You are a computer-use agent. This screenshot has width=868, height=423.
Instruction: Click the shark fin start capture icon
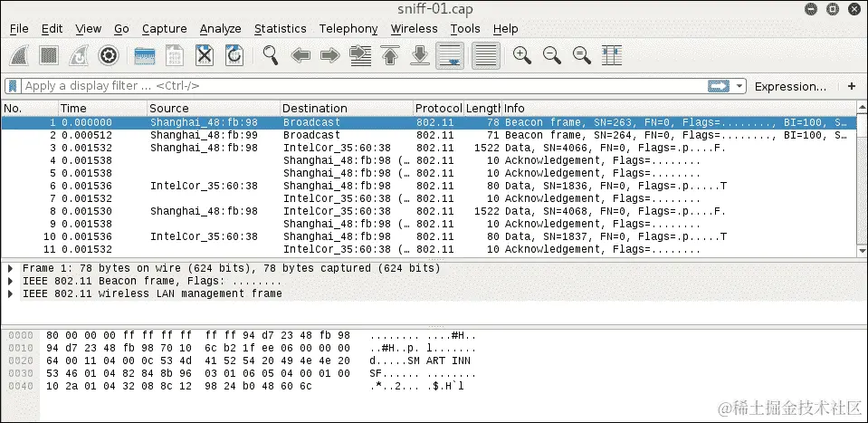[19, 56]
